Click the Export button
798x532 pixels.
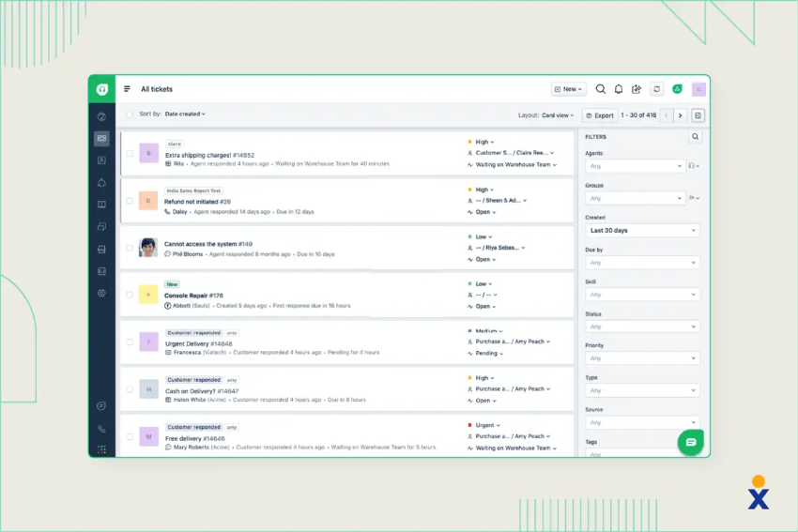point(600,115)
